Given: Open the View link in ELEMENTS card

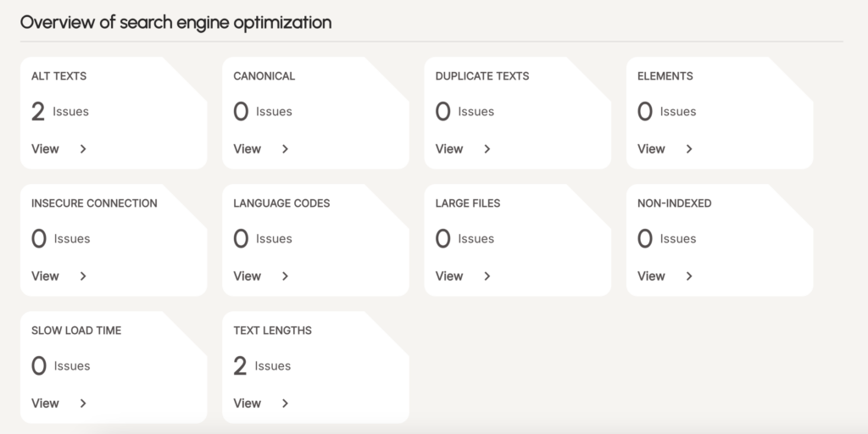Looking at the screenshot, I should [651, 149].
